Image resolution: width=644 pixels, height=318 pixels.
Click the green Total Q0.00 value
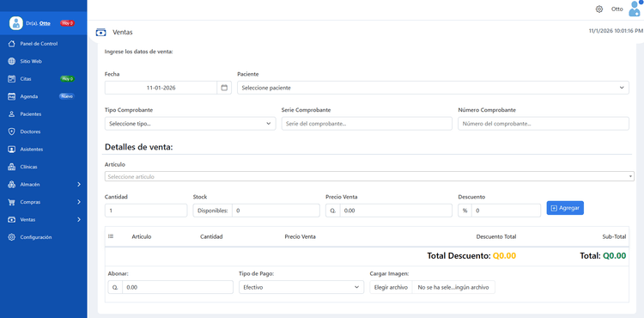tap(615, 256)
